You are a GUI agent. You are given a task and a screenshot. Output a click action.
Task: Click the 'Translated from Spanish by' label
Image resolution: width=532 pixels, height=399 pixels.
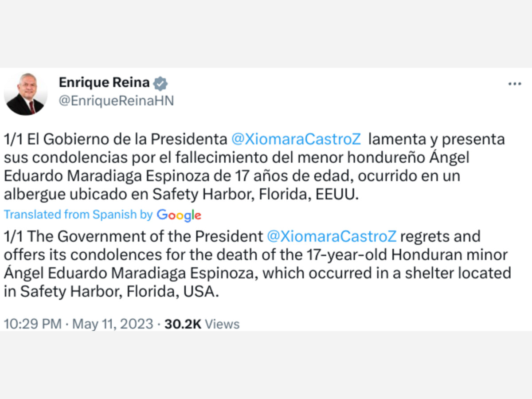click(x=78, y=215)
